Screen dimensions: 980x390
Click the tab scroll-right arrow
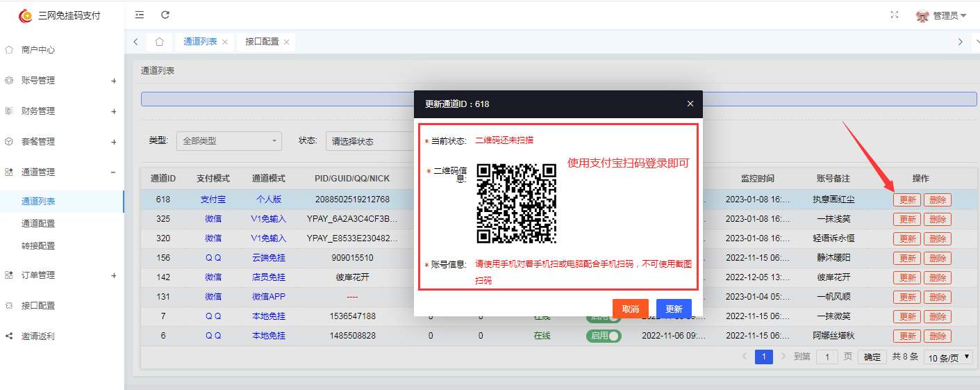coord(961,42)
